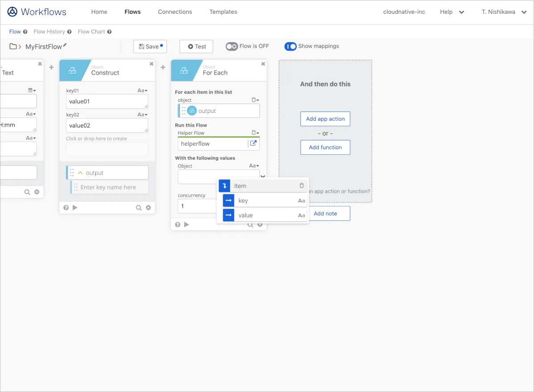Go to the Connections tab

tap(175, 12)
